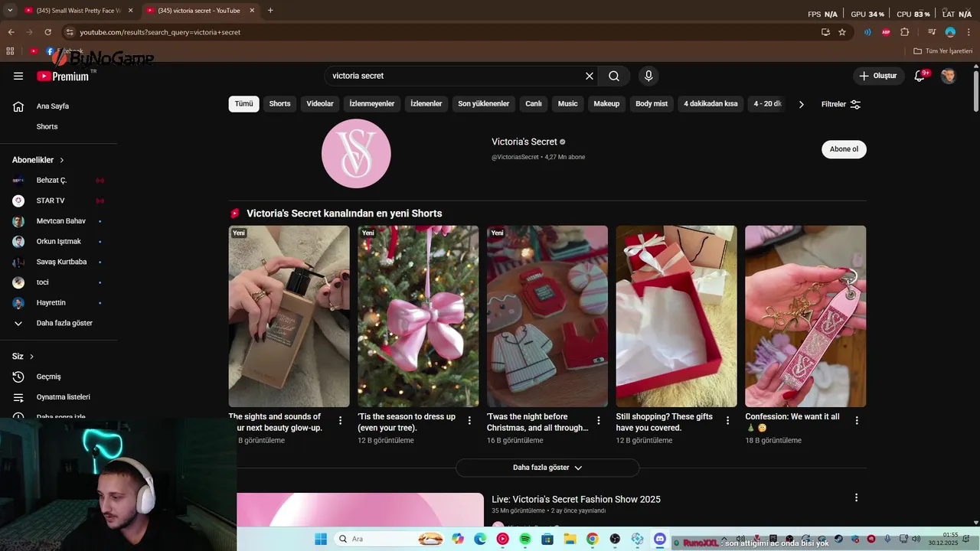980x551 pixels.
Task: Select the Music filter chip
Action: click(x=568, y=104)
